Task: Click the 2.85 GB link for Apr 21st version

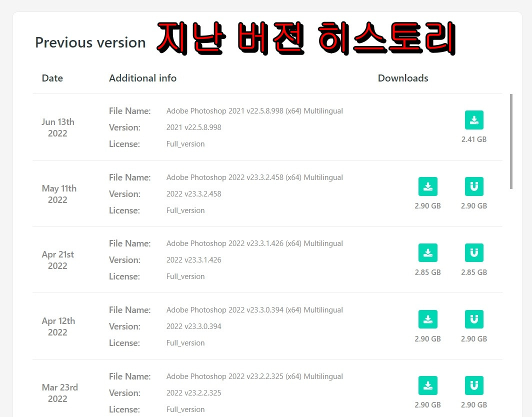Action: tap(427, 272)
